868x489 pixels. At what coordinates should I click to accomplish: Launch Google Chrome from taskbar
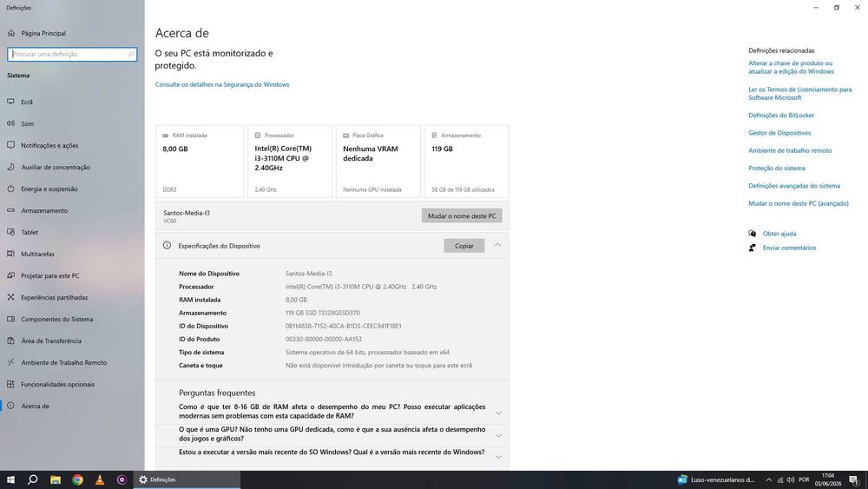click(77, 479)
